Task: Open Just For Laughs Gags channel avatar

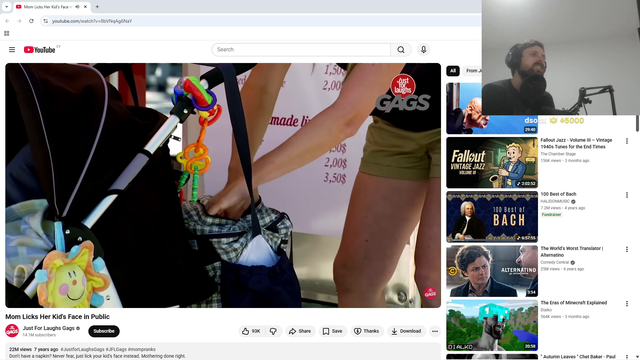Action: pos(12,331)
